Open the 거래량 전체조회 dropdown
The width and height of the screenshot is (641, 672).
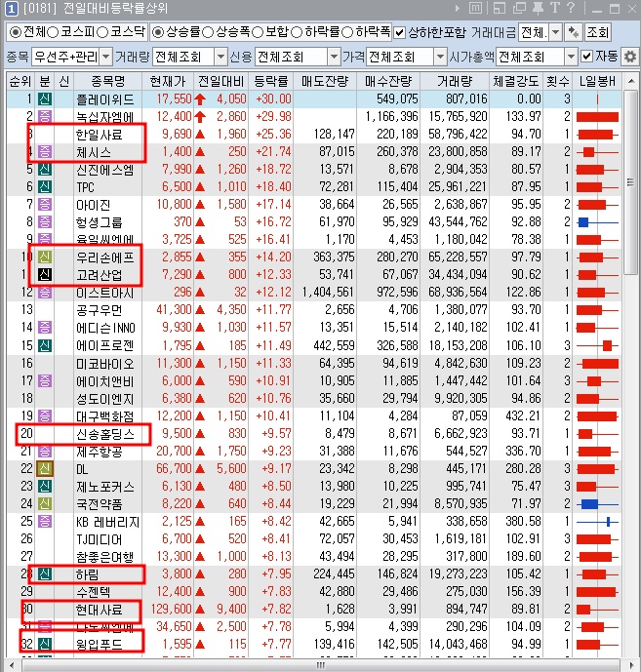pos(220,57)
